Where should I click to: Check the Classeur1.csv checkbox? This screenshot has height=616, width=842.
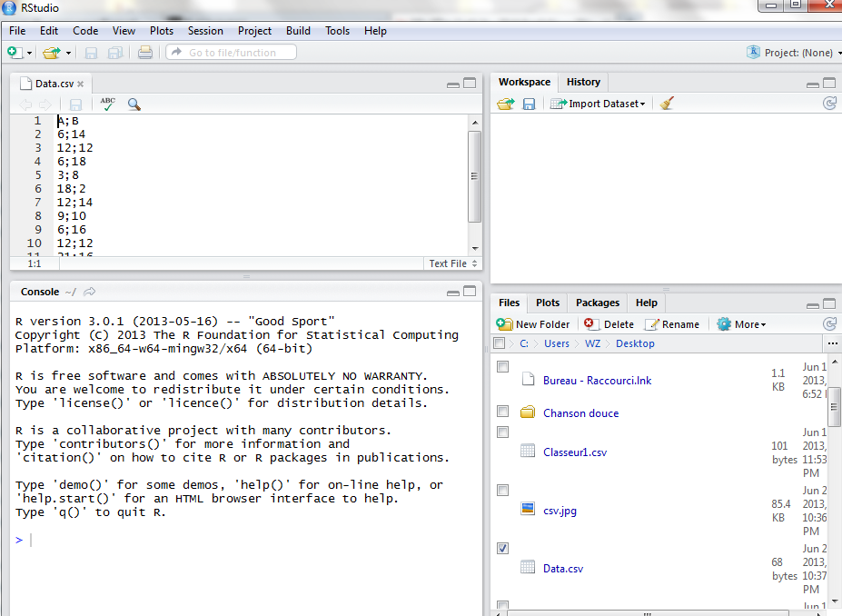[502, 432]
